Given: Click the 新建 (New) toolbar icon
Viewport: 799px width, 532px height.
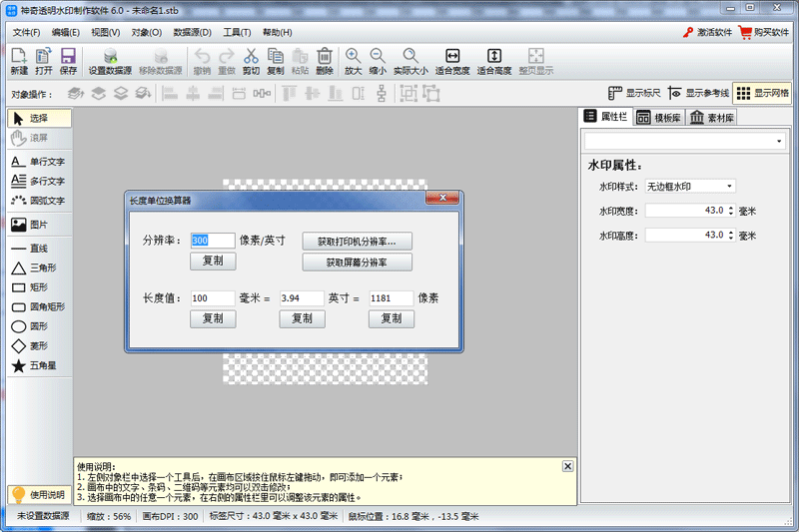Looking at the screenshot, I should [x=19, y=61].
